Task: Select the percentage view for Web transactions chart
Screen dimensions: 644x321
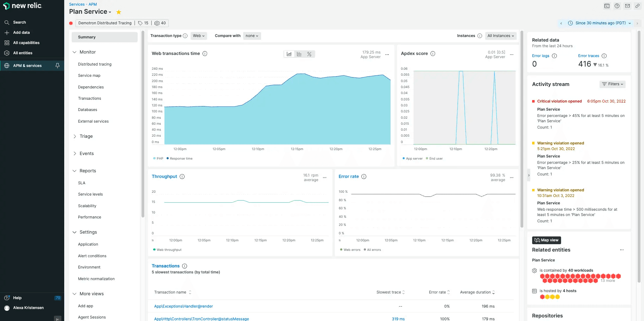Action: coord(309,54)
